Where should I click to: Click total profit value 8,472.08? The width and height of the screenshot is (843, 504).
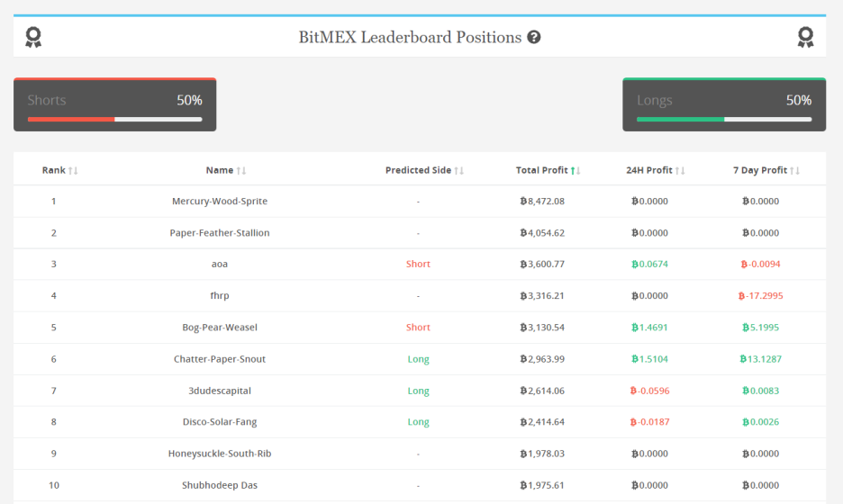pyautogui.click(x=542, y=201)
